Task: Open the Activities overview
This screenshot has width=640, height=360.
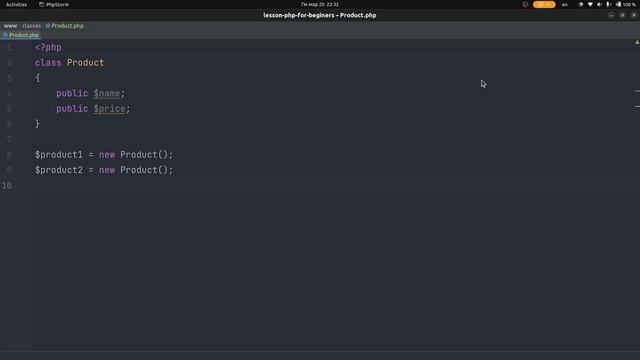Action: pyautogui.click(x=16, y=4)
